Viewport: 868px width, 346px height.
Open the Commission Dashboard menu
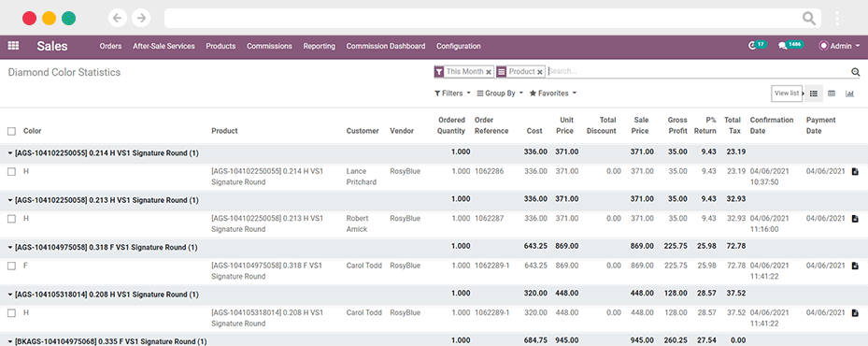386,46
